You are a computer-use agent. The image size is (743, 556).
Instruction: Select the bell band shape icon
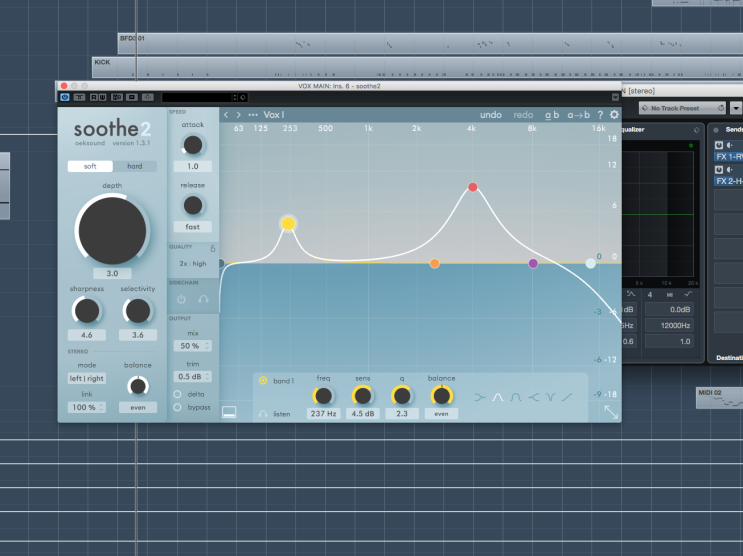[498, 397]
